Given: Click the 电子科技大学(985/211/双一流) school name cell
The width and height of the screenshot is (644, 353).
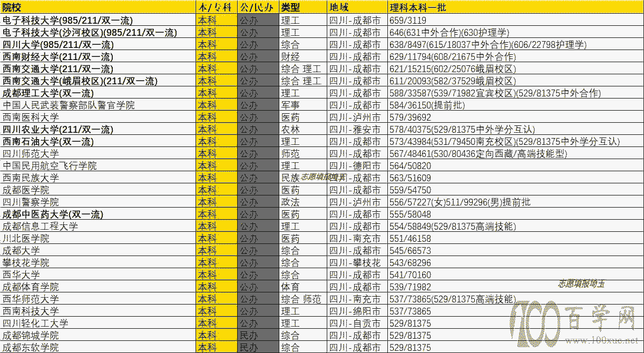Looking at the screenshot, I should coord(98,21).
